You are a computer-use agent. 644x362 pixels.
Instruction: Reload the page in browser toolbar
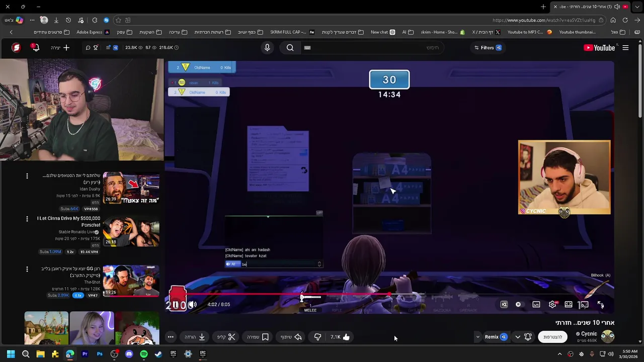click(x=625, y=20)
